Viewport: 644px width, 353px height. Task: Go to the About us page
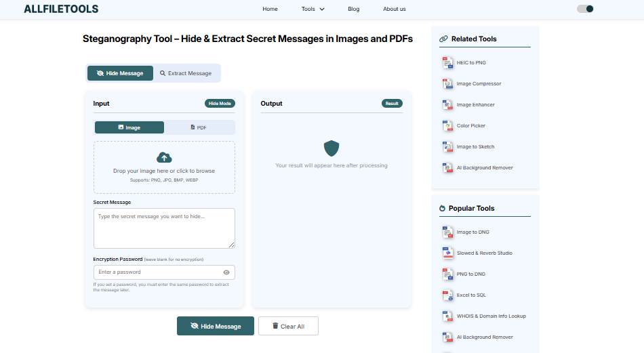(x=394, y=9)
